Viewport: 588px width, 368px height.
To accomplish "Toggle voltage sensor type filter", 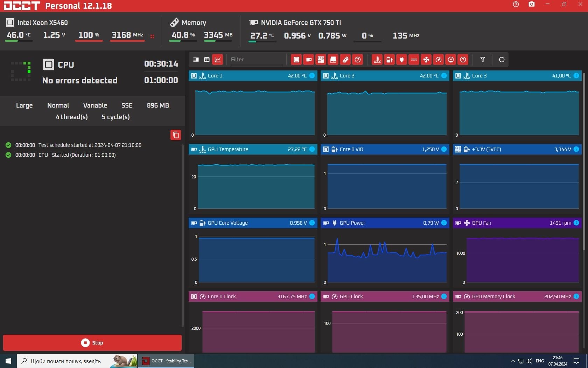I will tap(390, 60).
